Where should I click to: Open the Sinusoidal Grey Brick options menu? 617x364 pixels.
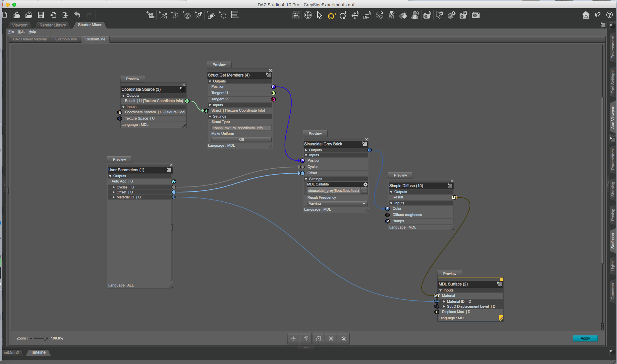pyautogui.click(x=365, y=144)
